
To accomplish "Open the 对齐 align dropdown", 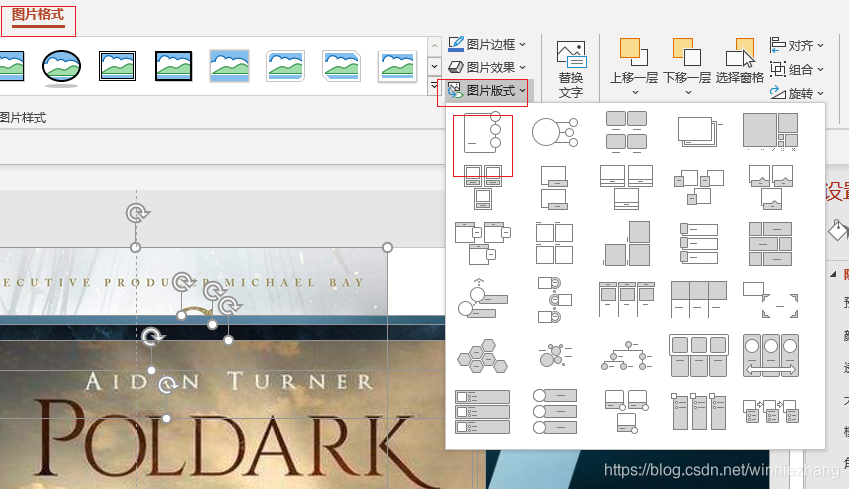I will (796, 45).
